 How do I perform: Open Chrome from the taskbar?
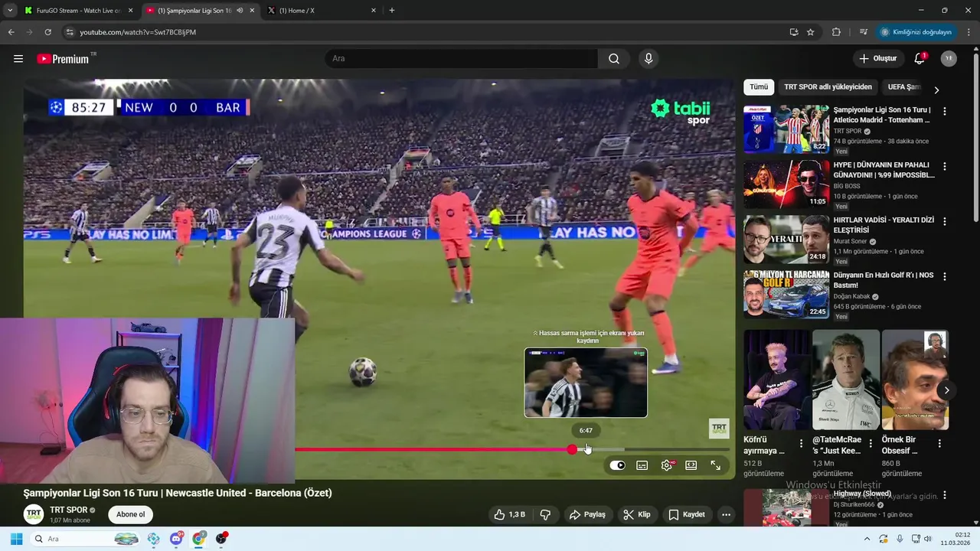click(199, 539)
